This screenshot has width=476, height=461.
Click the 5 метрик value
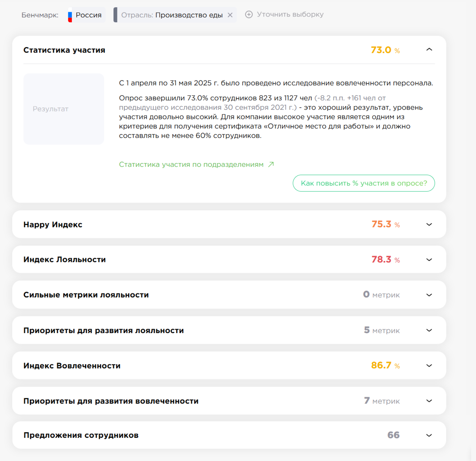tap(382, 330)
